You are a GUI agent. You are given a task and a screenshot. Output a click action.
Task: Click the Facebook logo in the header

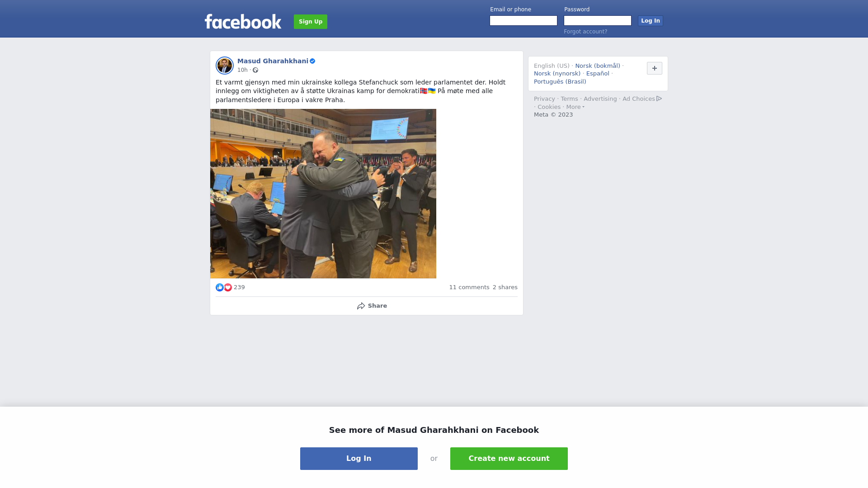(x=243, y=21)
